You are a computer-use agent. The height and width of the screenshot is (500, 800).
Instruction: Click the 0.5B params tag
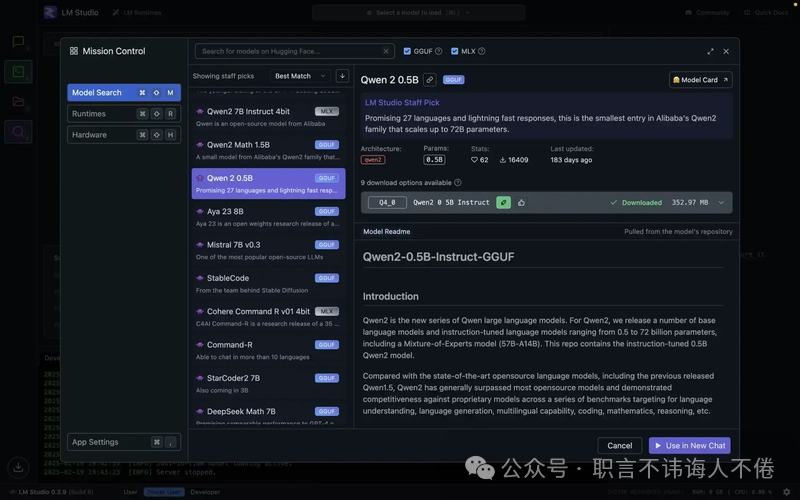pyautogui.click(x=434, y=160)
